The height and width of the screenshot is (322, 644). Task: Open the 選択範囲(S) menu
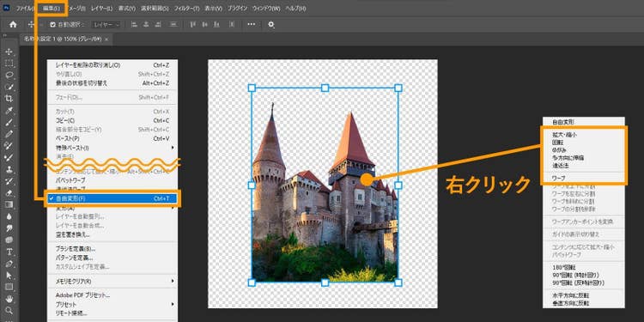pyautogui.click(x=155, y=9)
